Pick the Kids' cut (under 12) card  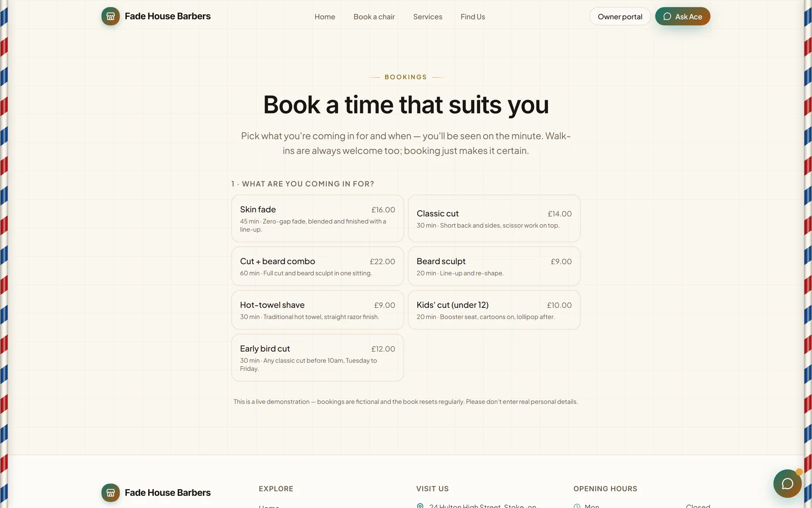pos(494,310)
